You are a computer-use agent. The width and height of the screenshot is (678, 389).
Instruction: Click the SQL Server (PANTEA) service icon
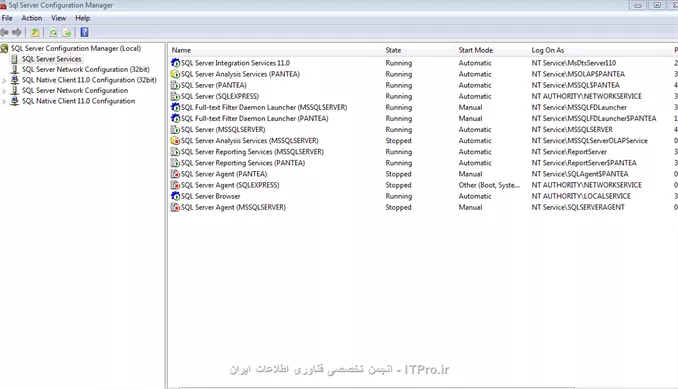click(175, 85)
